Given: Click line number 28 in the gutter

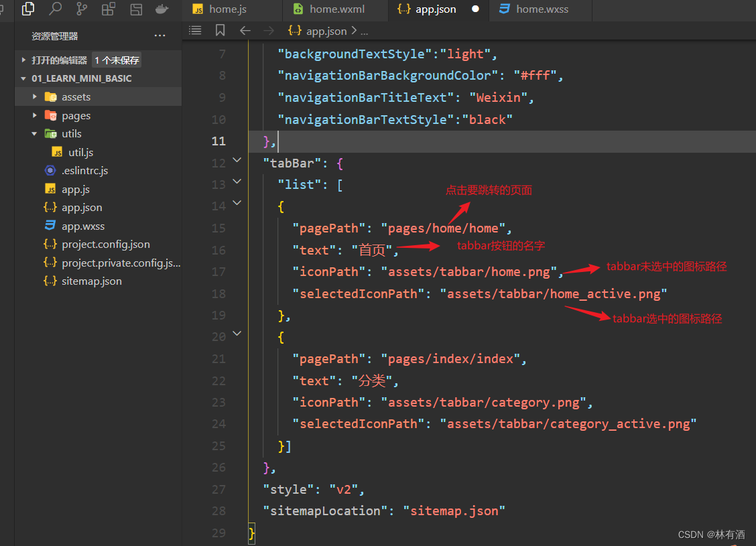Looking at the screenshot, I should coord(218,510).
